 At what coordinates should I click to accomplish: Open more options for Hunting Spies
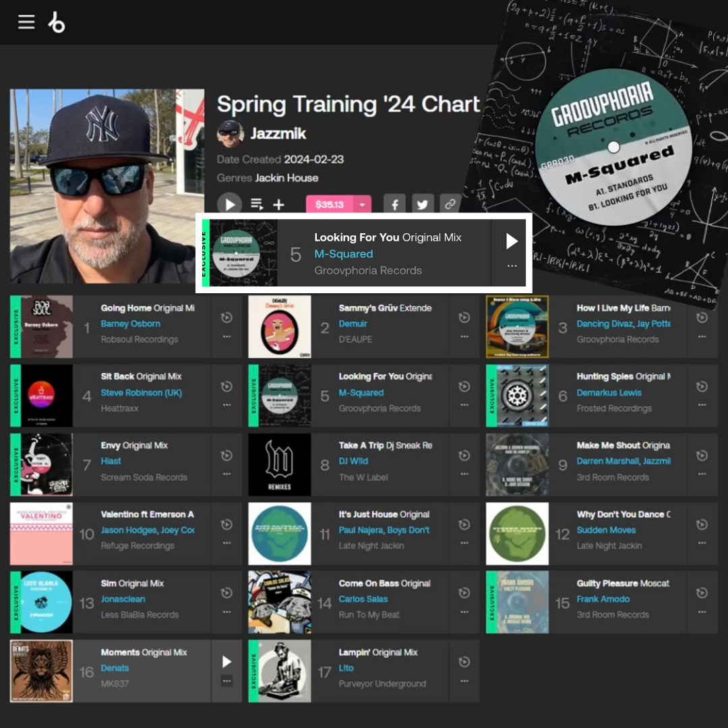(702, 405)
